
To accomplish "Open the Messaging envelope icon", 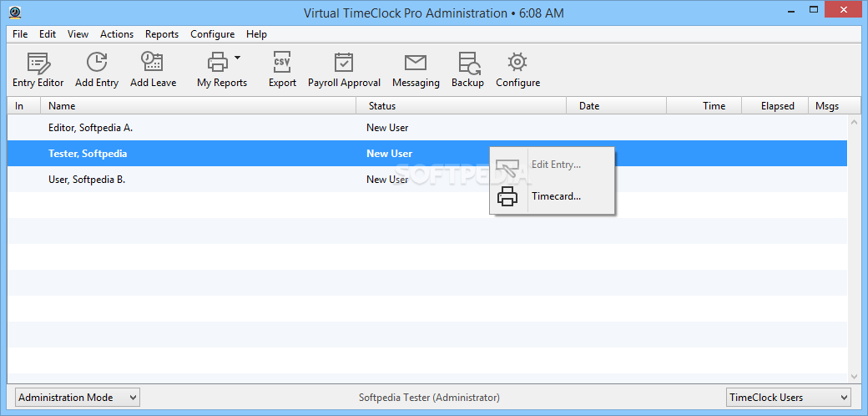I will pos(415,62).
